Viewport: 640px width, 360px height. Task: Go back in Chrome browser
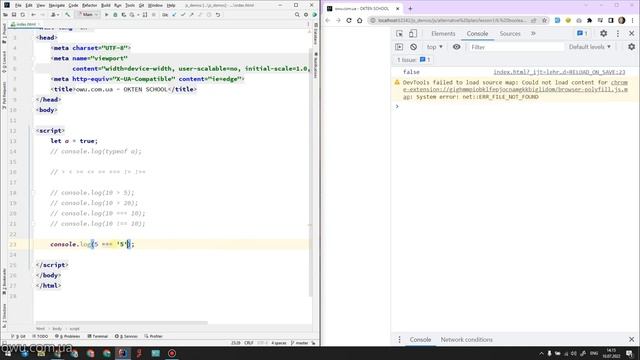pos(327,20)
